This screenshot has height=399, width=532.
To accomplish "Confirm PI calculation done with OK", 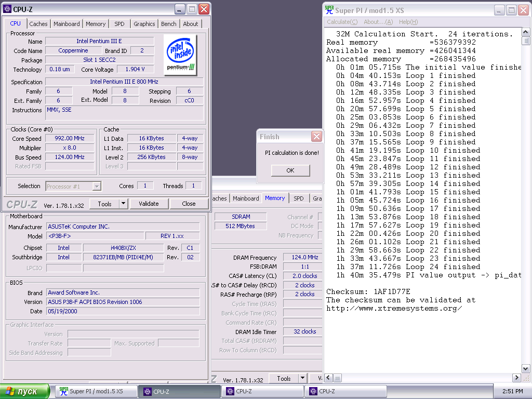I will pyautogui.click(x=290, y=170).
